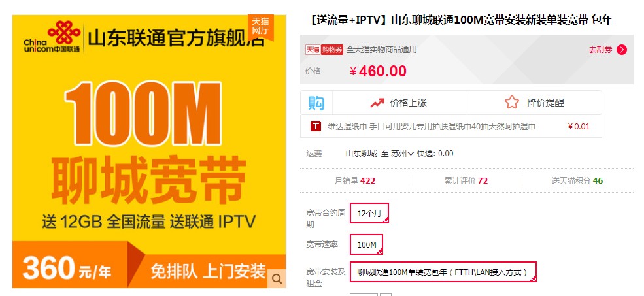This screenshot has width=644, height=296.
Task: Select 聊城联通100M单装宽包年 installation option
Action: [443, 272]
